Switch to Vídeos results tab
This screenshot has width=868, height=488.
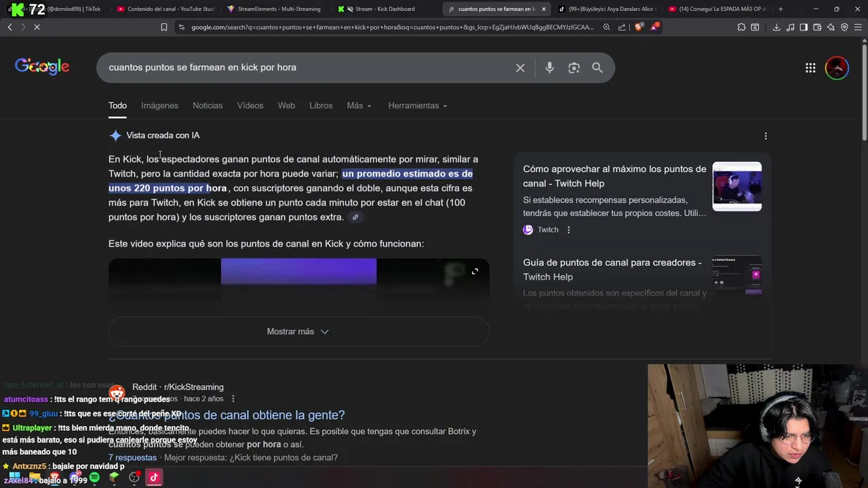[250, 106]
